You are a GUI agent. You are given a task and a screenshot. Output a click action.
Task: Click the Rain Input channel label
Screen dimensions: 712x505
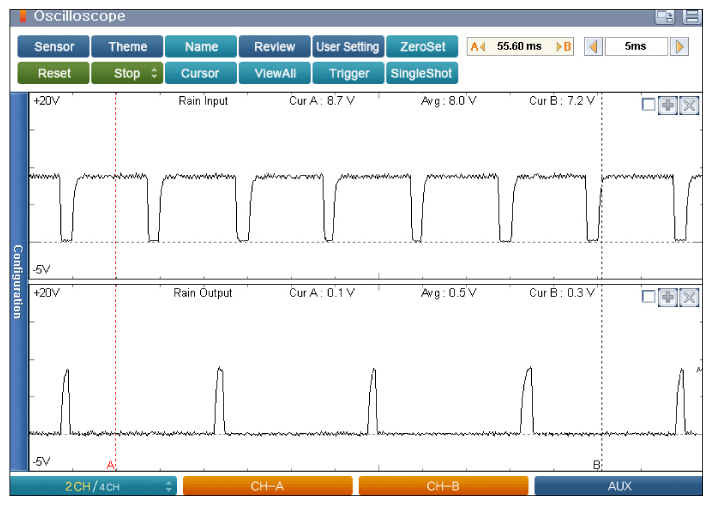tap(203, 101)
